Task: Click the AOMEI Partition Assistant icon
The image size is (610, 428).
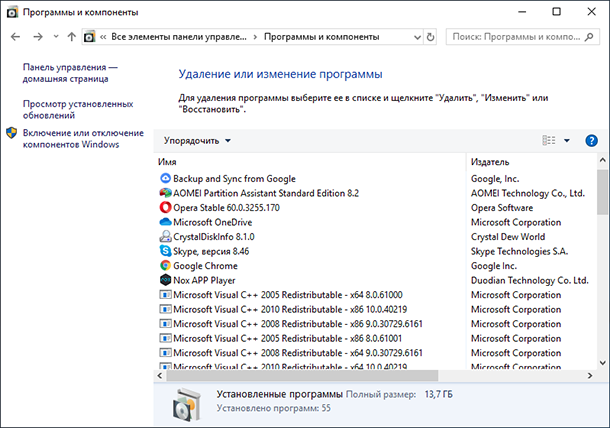Action: (x=165, y=193)
